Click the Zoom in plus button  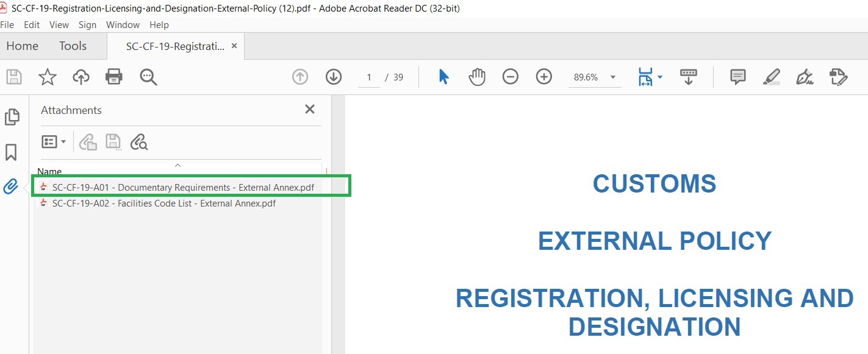tap(543, 77)
